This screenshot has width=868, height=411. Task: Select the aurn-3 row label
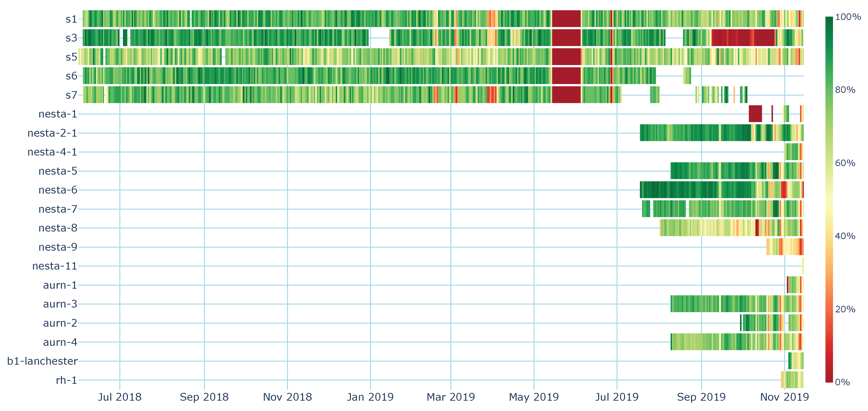(60, 304)
